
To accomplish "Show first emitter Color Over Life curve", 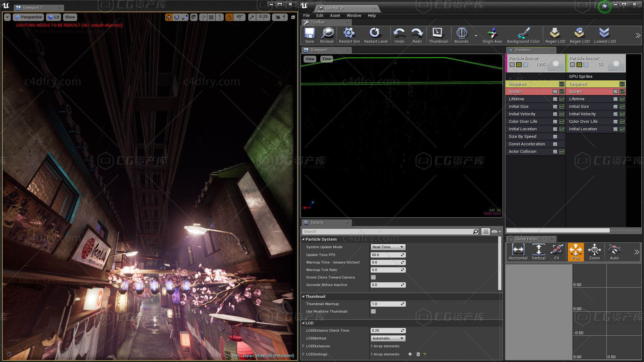I will point(562,122).
